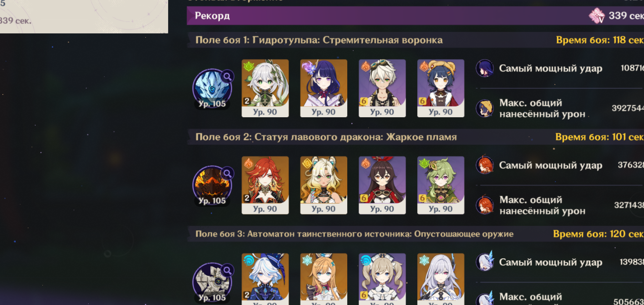Image resolution: width=644 pixels, height=305 pixels.
Task: Select Amber portrait in battlefield 2 team
Action: click(x=382, y=185)
